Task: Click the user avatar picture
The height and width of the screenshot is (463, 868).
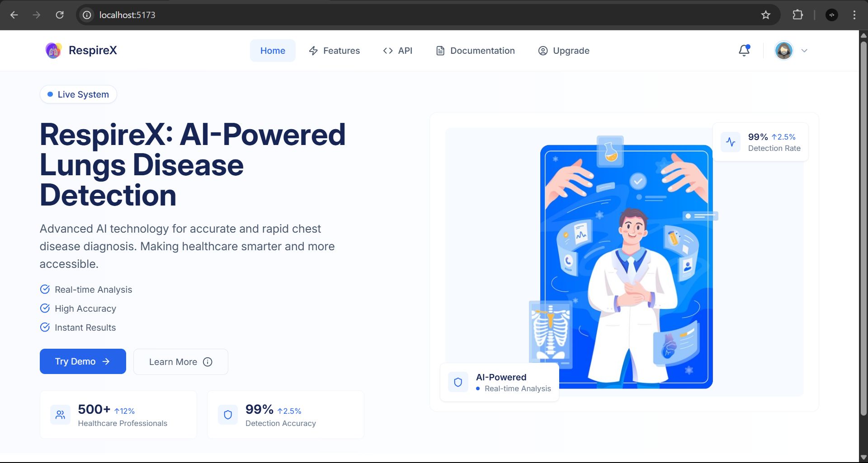Action: [x=783, y=51]
